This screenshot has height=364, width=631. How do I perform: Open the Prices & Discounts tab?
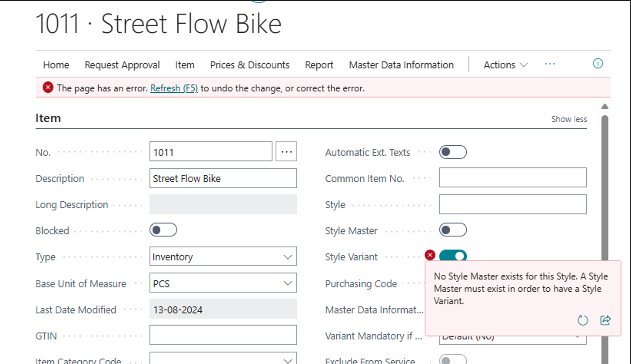(249, 65)
